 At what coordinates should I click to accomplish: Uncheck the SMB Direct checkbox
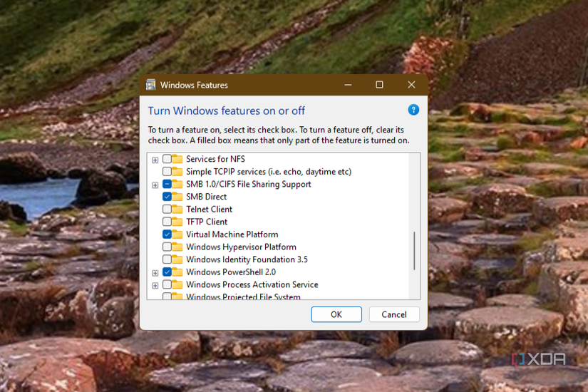(x=167, y=197)
